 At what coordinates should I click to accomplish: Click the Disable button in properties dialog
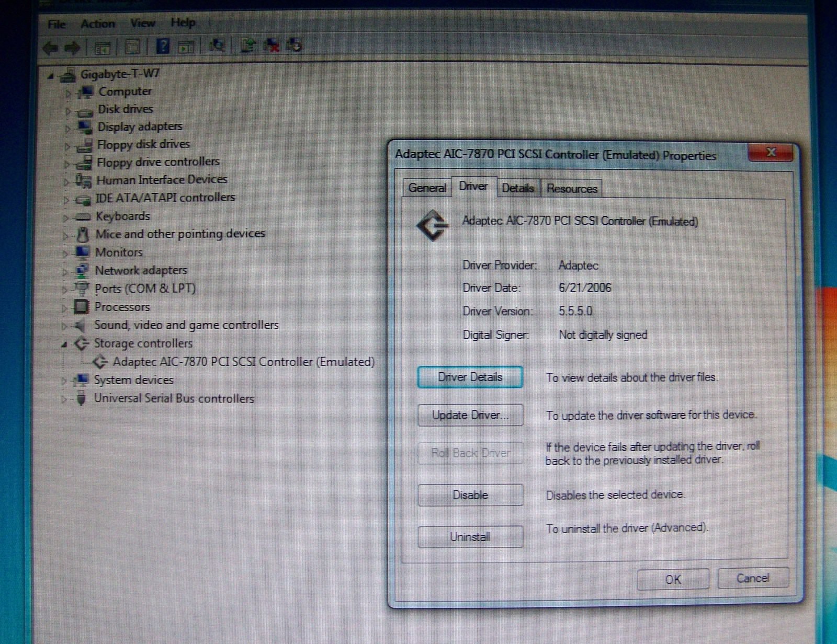click(x=470, y=495)
